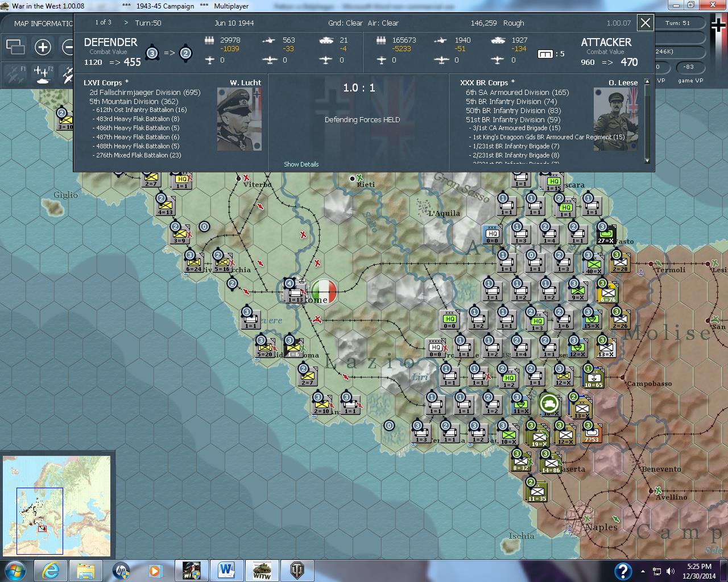Screen dimensions: 728x582
Task: Select unit counter 2=26
Action: point(621,319)
